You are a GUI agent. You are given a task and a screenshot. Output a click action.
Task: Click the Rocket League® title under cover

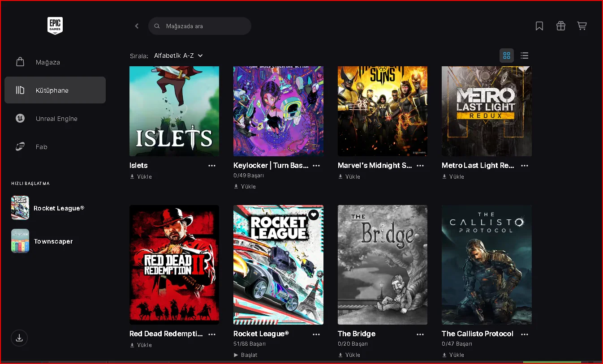coord(261,334)
